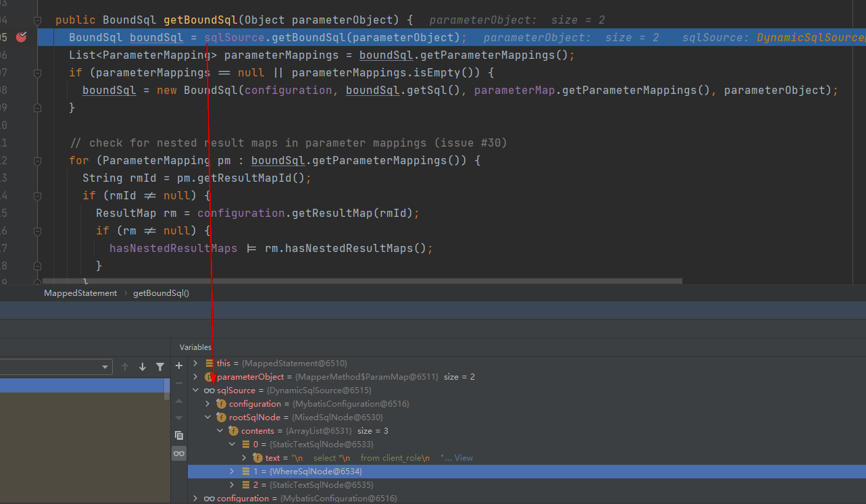Select the Variables tab
Image resolution: width=866 pixels, height=504 pixels.
point(195,347)
